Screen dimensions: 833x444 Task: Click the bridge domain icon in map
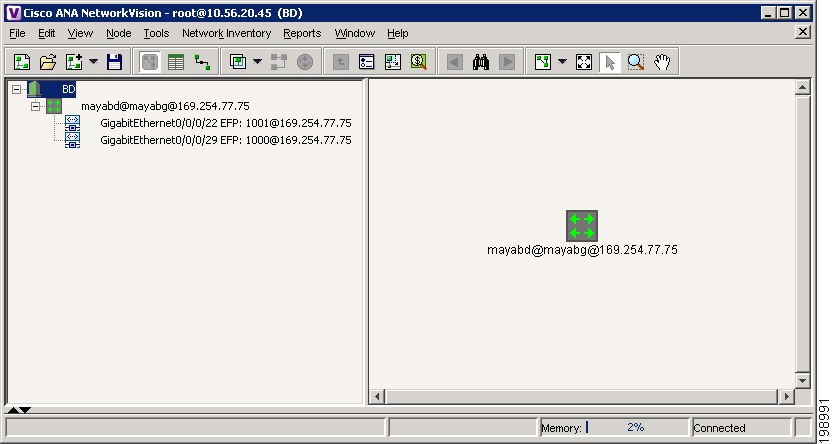582,226
